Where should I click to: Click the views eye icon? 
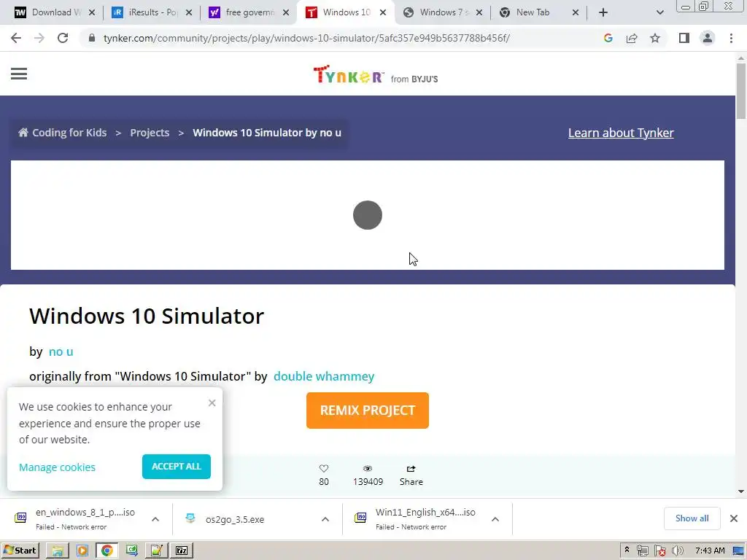(368, 469)
